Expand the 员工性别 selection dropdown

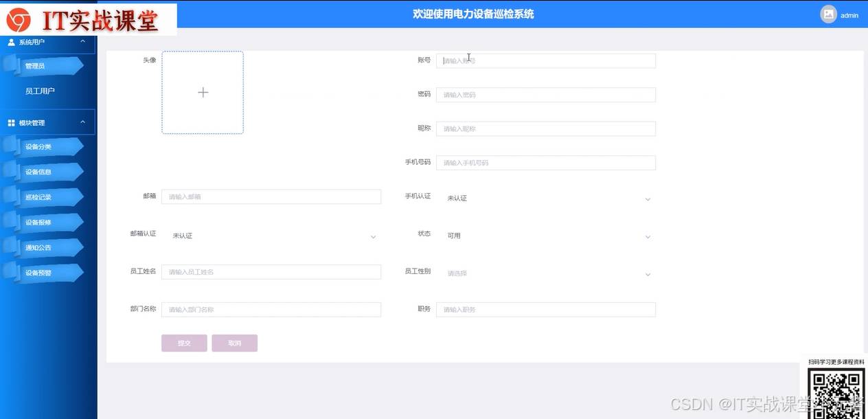545,274
